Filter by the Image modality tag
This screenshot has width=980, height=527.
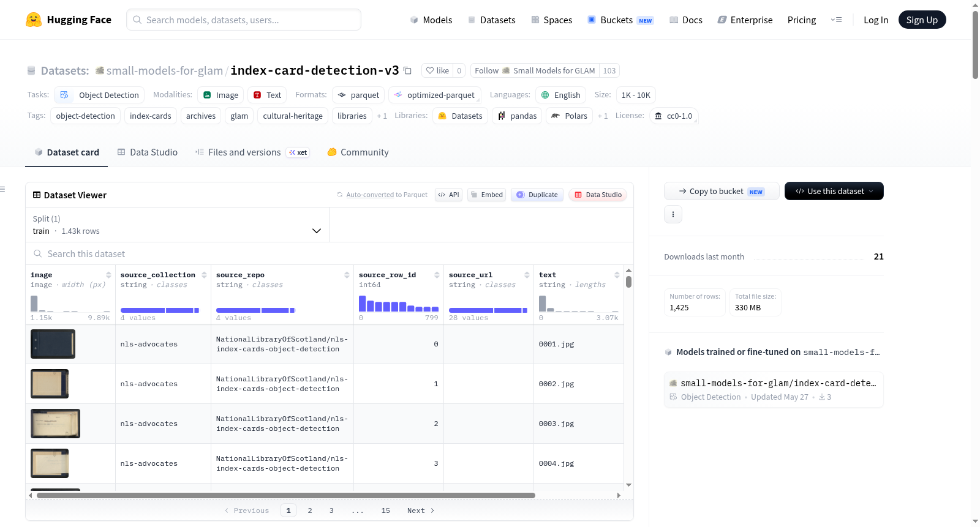click(221, 95)
